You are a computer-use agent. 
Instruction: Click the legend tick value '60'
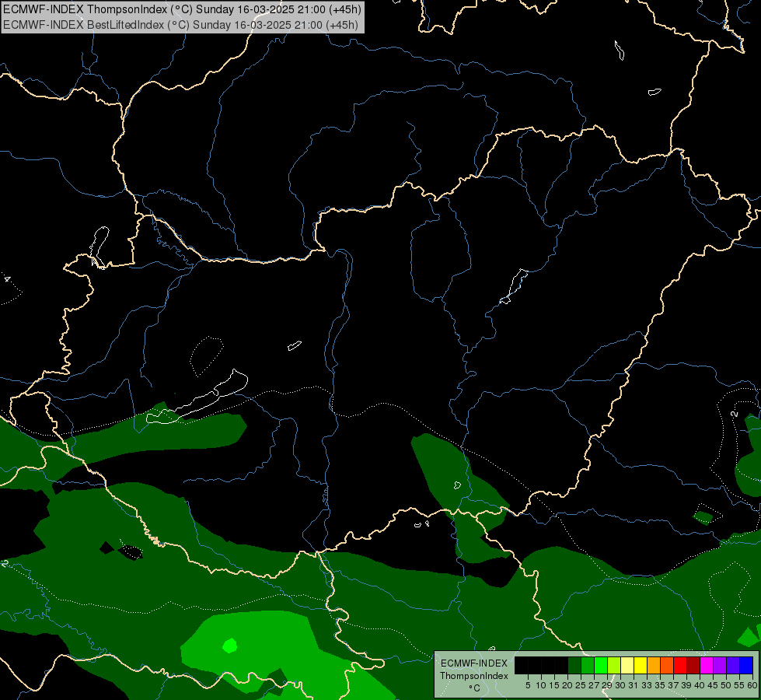point(752,685)
